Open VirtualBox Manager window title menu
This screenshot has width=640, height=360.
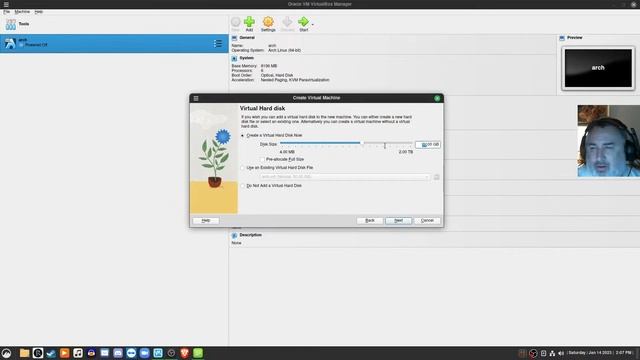pos(6,4)
